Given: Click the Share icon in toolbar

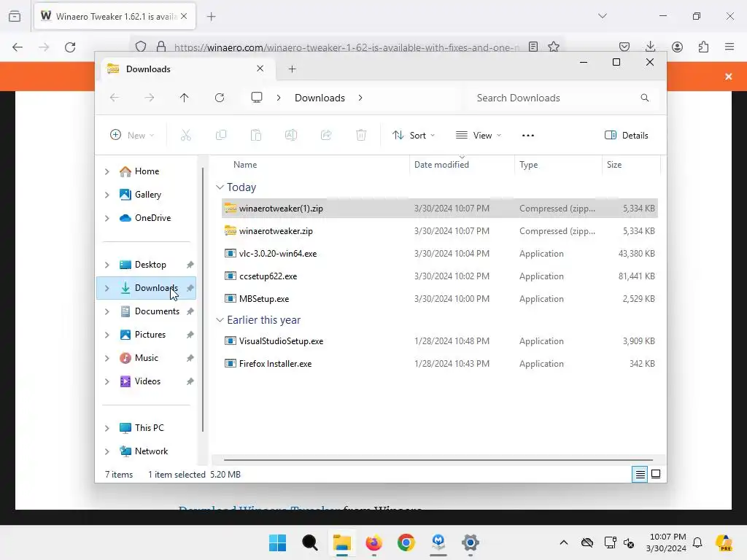Looking at the screenshot, I should tap(326, 135).
